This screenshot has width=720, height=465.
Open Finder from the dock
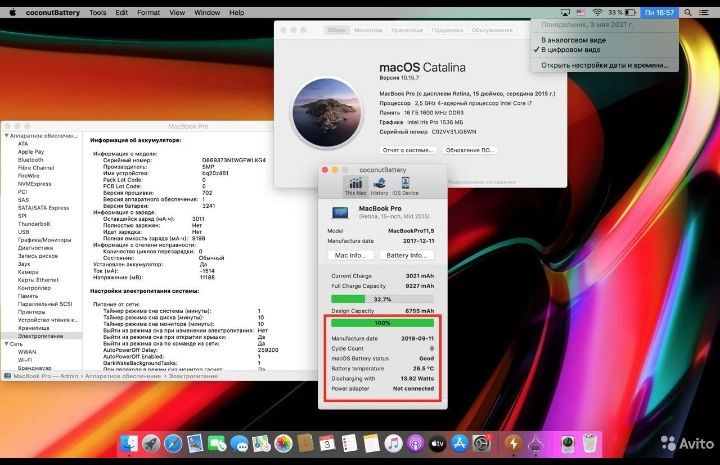[129, 444]
